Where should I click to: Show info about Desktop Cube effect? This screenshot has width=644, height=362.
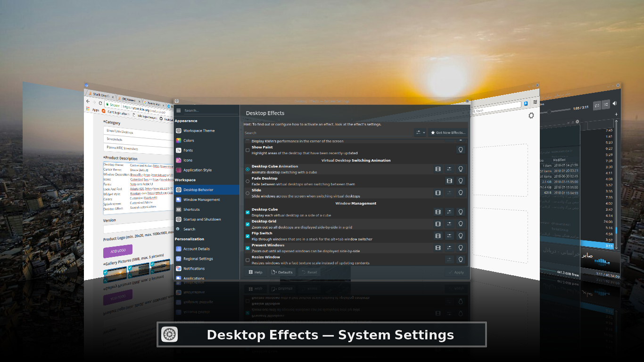[461, 212]
